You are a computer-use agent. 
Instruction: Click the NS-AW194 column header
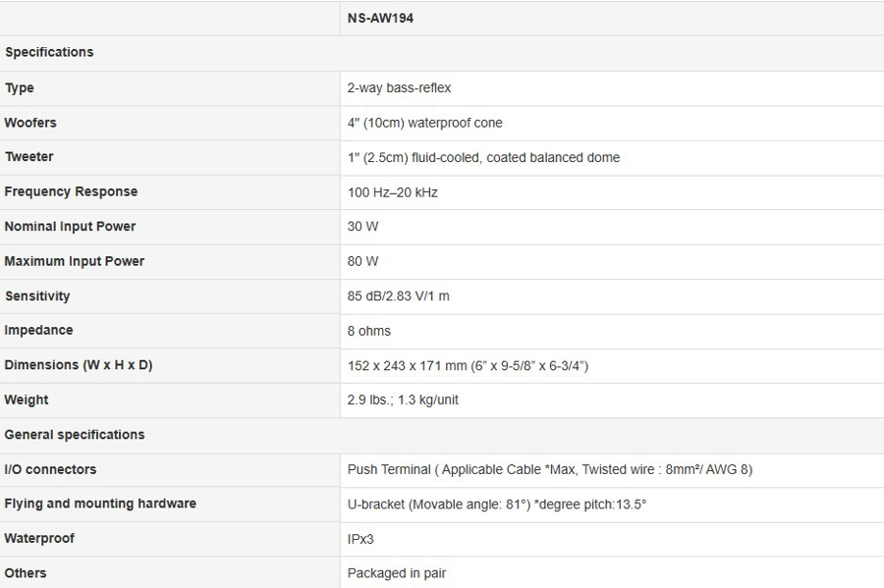pyautogui.click(x=380, y=18)
